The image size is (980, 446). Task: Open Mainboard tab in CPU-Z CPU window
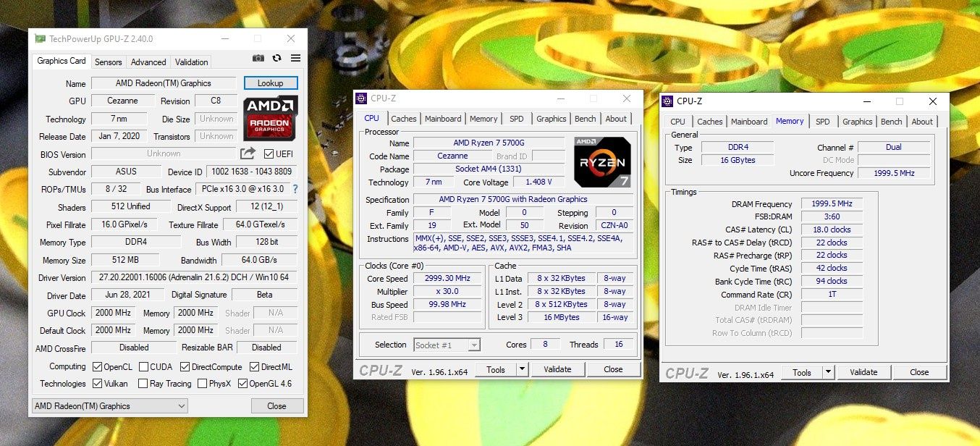coord(443,119)
